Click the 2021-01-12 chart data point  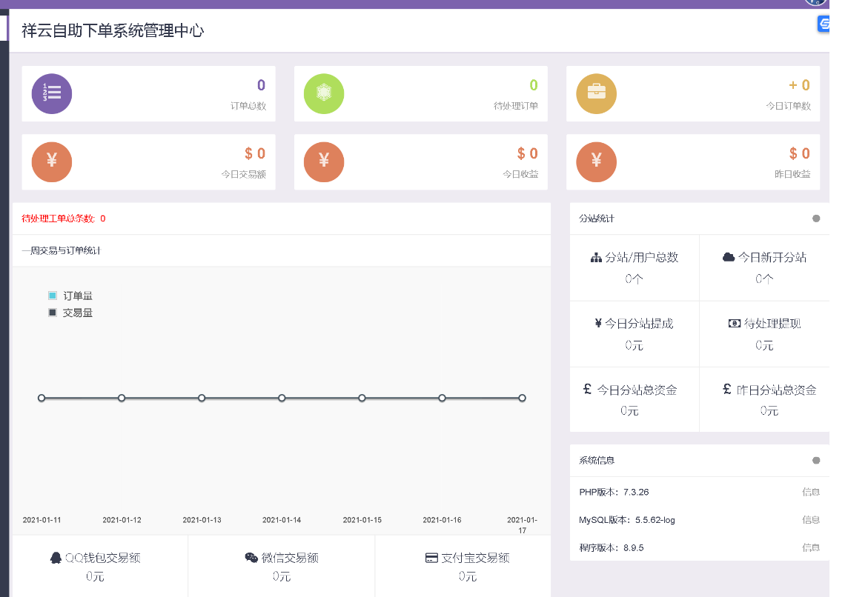122,398
